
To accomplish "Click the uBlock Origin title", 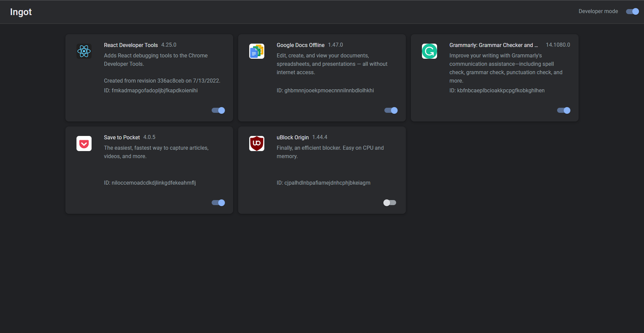I will (x=292, y=137).
